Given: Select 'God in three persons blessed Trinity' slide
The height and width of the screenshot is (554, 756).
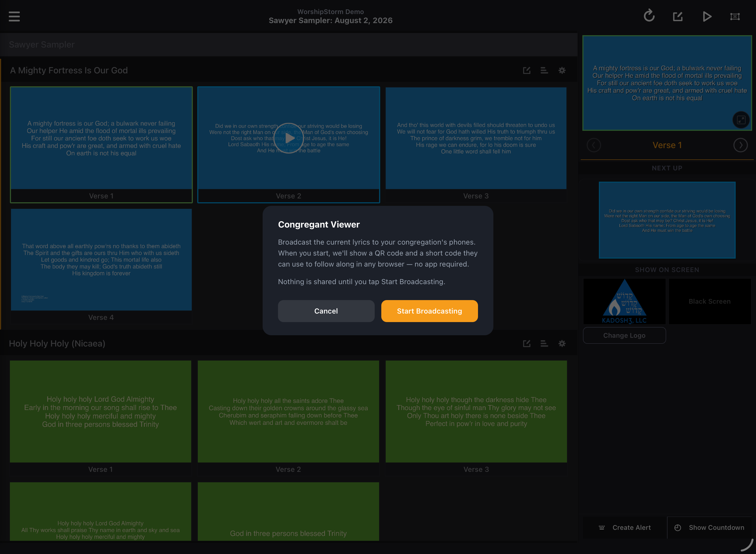Looking at the screenshot, I should click(288, 511).
